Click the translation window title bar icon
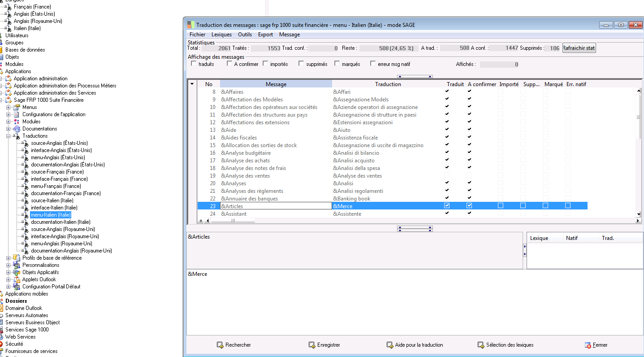Viewport: 644px width, 357px height. (191, 25)
